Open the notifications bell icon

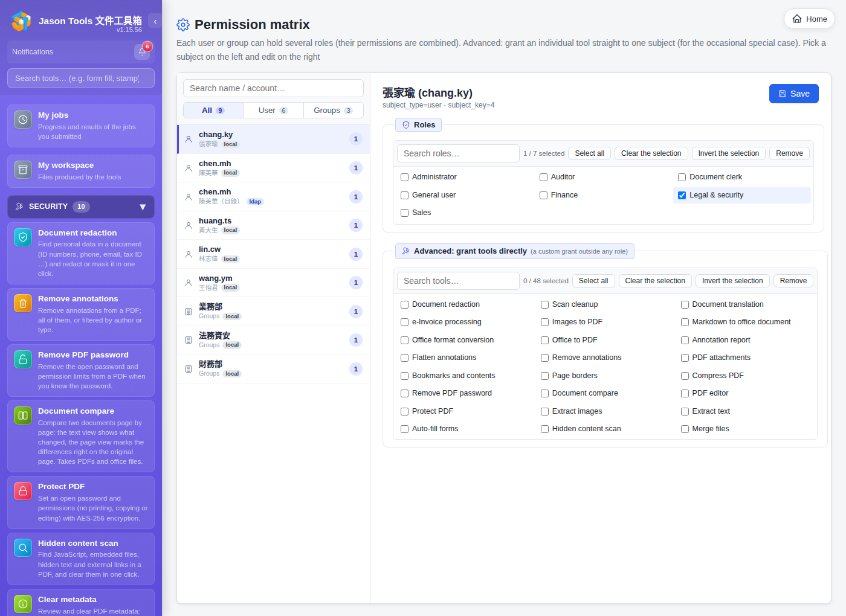coord(143,52)
